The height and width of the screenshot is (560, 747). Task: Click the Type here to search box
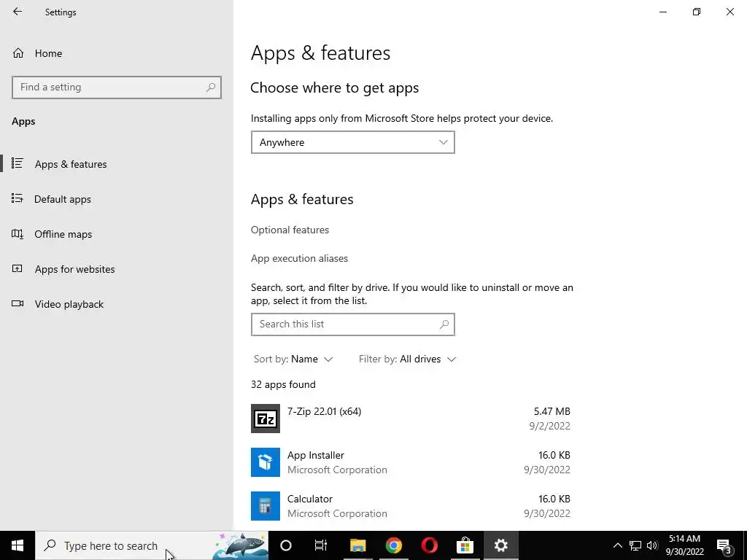[x=152, y=545]
